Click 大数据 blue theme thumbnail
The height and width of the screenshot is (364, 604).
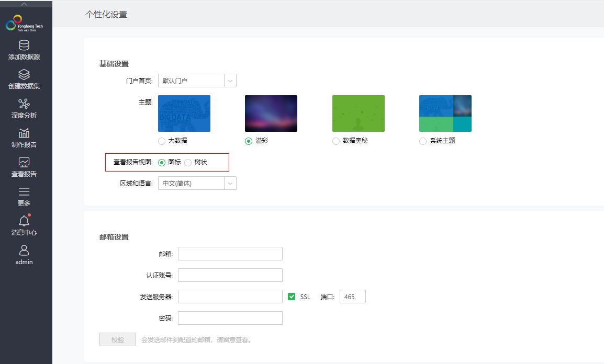tap(184, 113)
